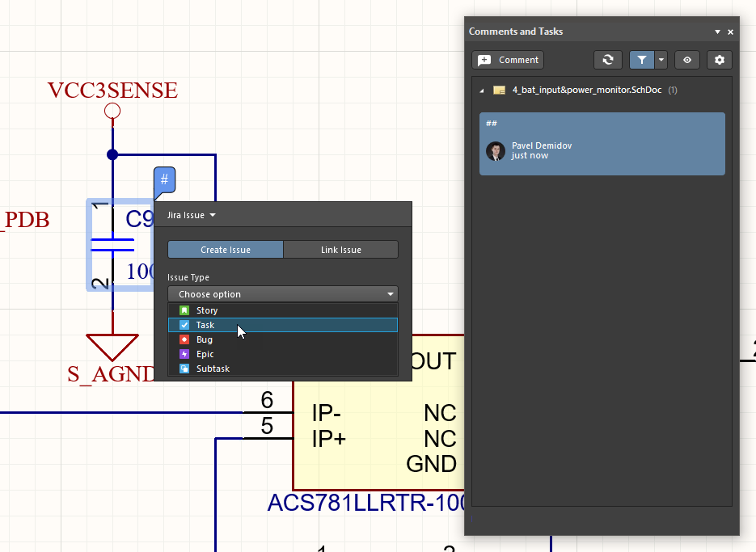Click the add Comment button

(x=508, y=61)
